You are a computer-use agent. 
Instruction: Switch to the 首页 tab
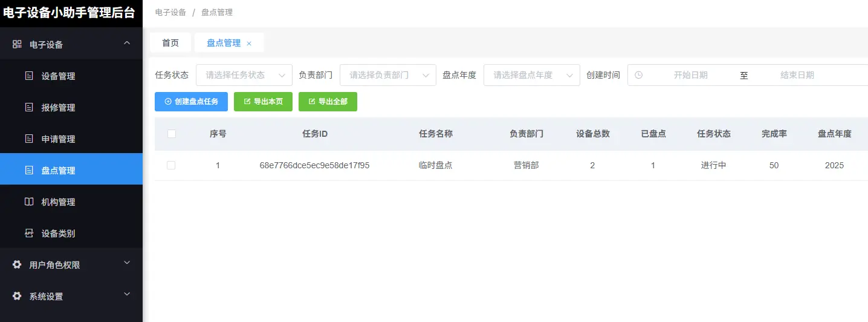[170, 43]
